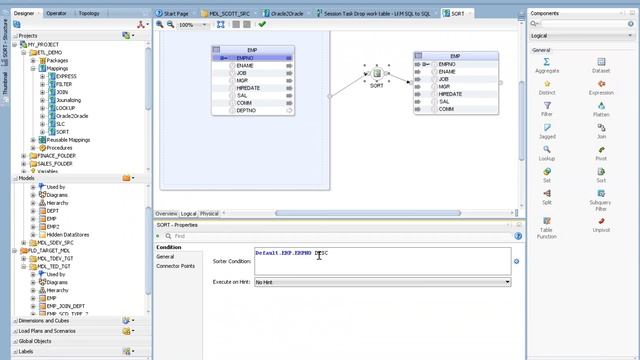Screen dimensions: 640x360
Task: Collapse the Mappings tree node
Action: point(33,69)
